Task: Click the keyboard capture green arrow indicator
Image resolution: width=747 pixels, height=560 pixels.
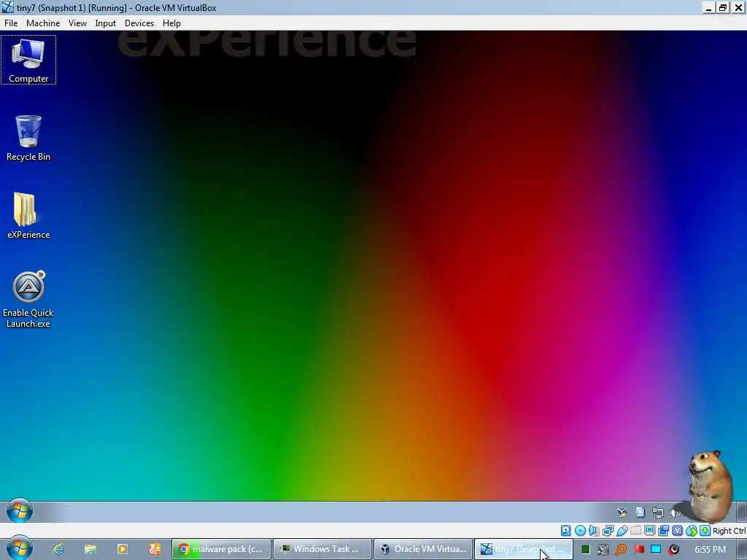Action: point(705,531)
